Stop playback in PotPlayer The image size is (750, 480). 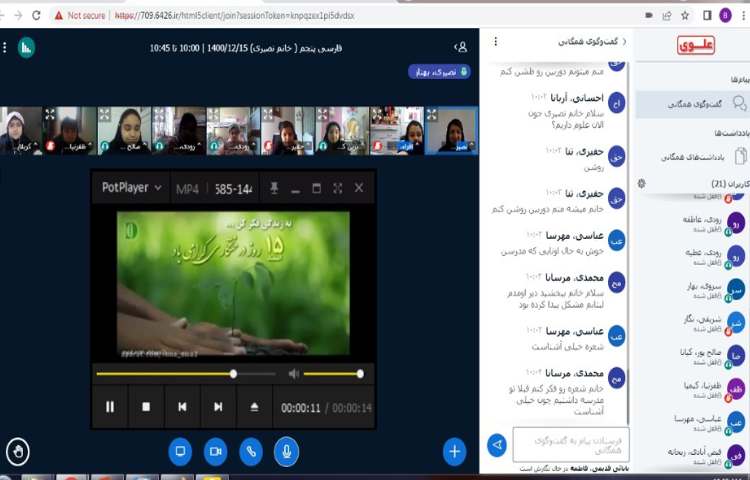(146, 407)
